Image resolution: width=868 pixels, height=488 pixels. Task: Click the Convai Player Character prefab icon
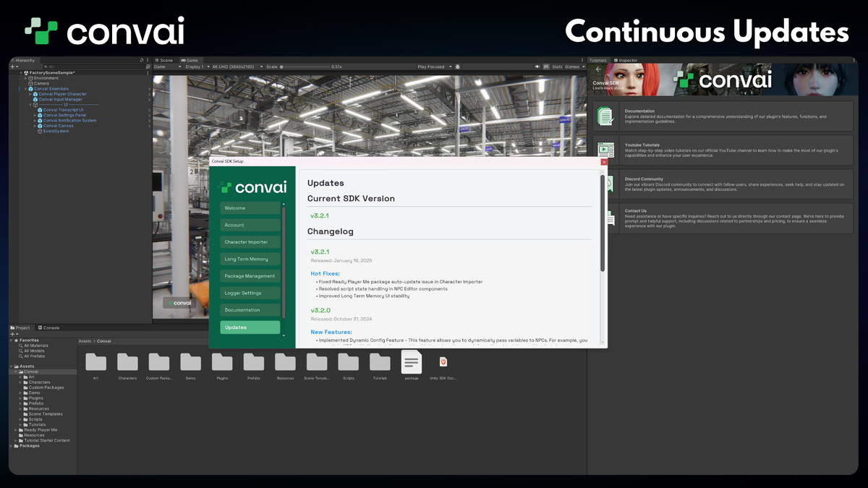(35, 94)
